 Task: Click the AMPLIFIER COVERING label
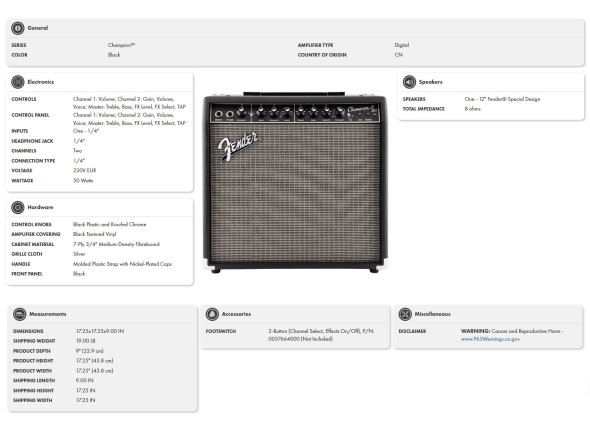[36, 234]
